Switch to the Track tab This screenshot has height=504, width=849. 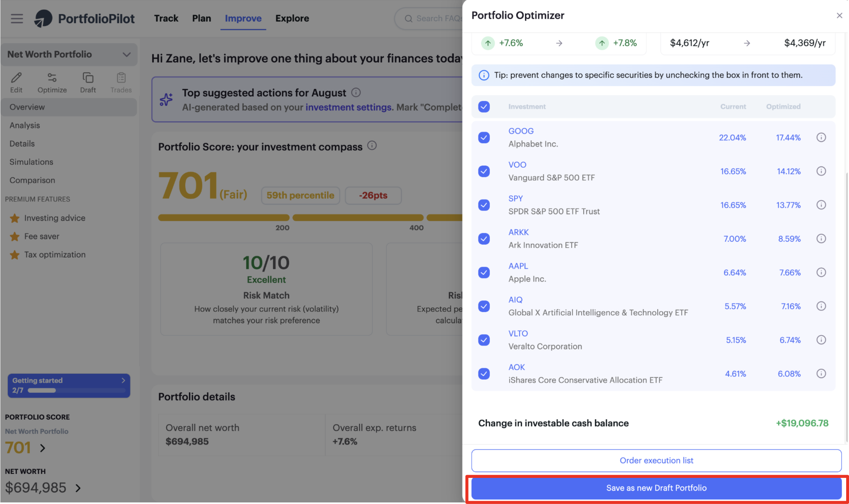tap(166, 18)
